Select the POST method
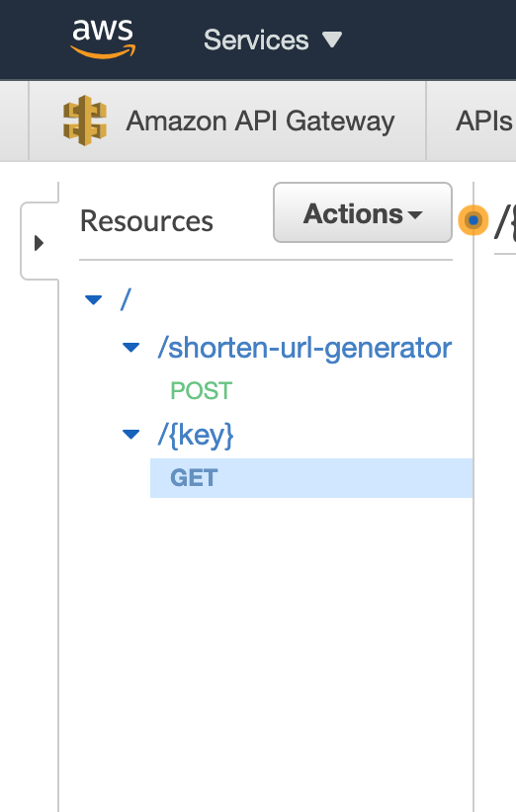Image resolution: width=516 pixels, height=812 pixels. (202, 390)
